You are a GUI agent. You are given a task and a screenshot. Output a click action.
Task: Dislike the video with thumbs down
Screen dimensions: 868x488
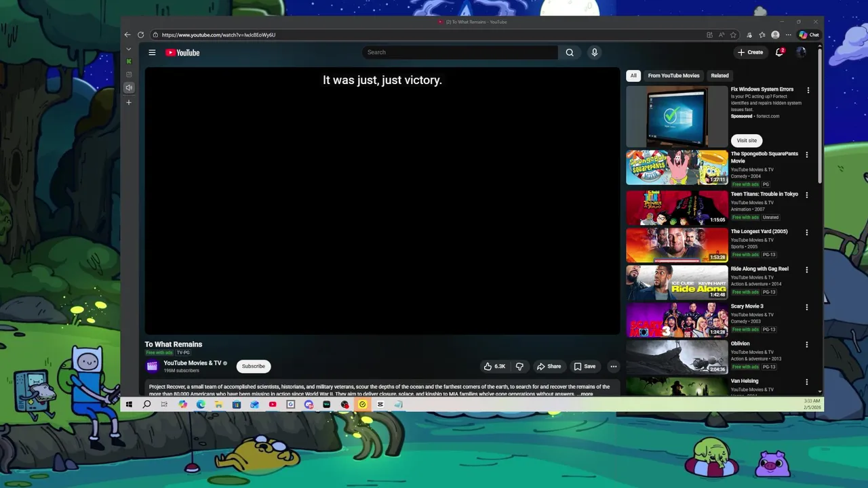(519, 366)
